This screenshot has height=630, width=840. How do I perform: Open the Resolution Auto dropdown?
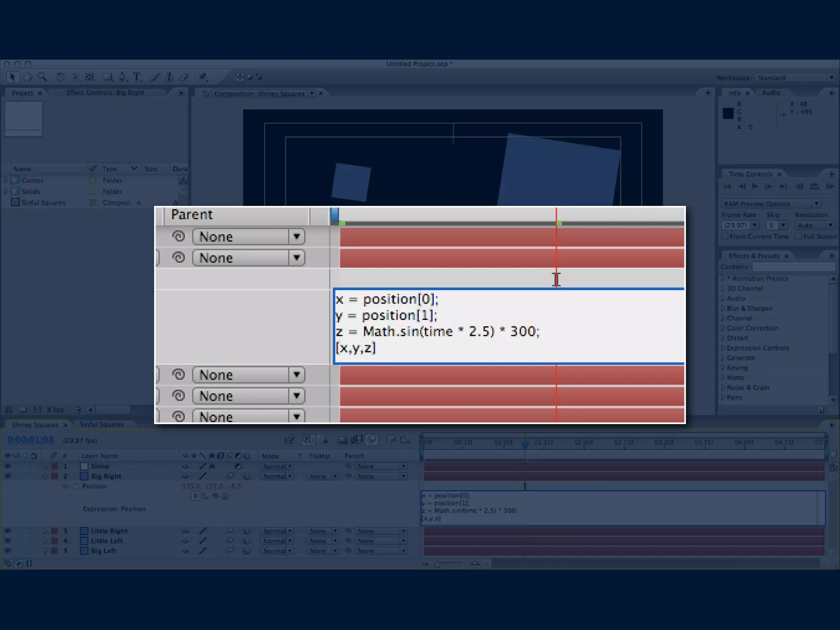(814, 225)
